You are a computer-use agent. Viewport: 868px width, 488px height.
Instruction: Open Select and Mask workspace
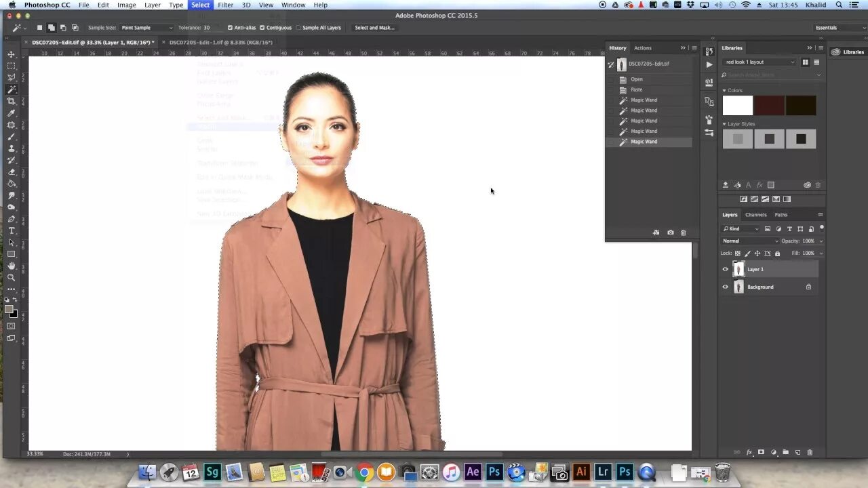[x=374, y=28]
